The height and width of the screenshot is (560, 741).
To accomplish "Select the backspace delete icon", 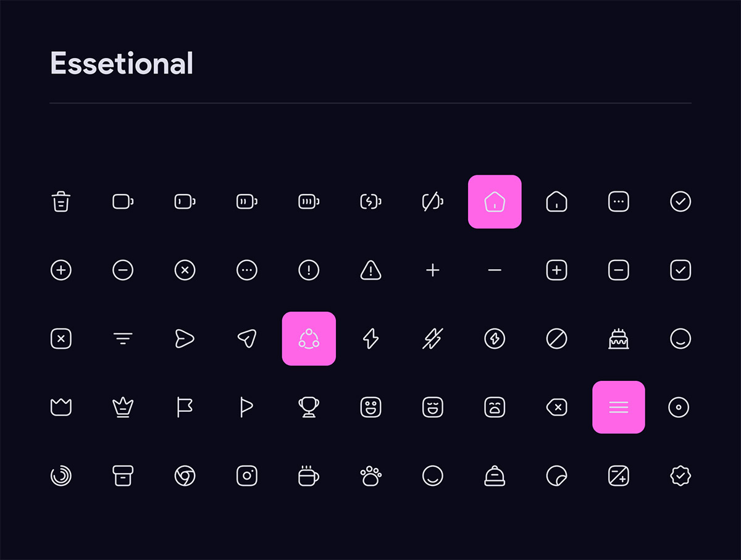I will coord(556,407).
